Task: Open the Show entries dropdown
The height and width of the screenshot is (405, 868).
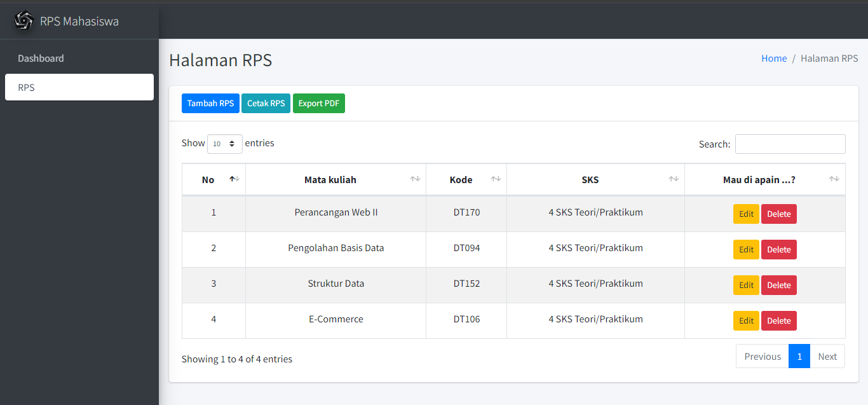Action: click(225, 144)
